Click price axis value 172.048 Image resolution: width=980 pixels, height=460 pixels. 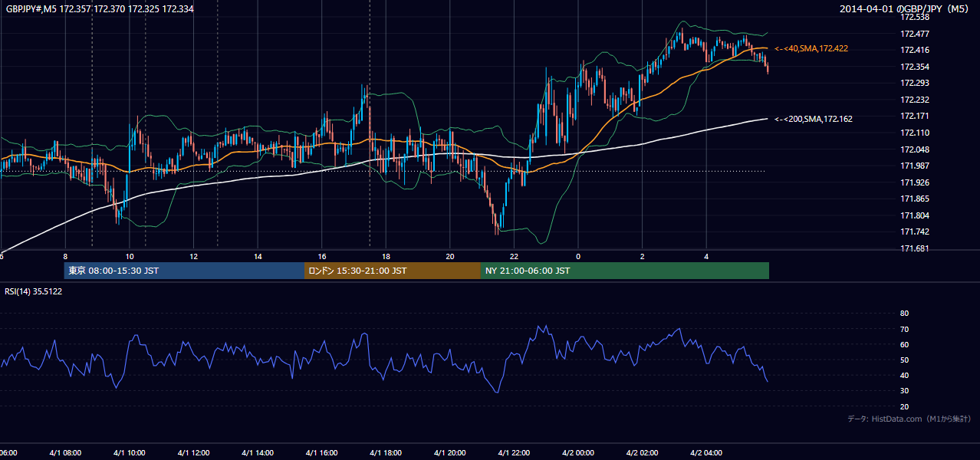click(x=915, y=149)
